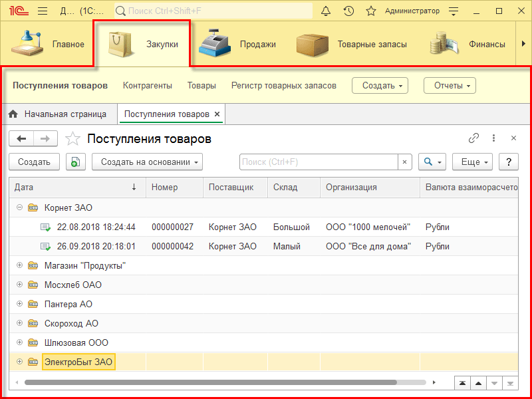Sort by Дата column header

(x=78, y=188)
